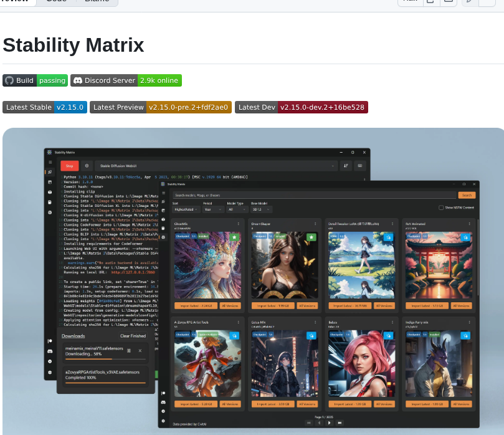Focus the Search models, #tags, or @users field

coord(315,195)
